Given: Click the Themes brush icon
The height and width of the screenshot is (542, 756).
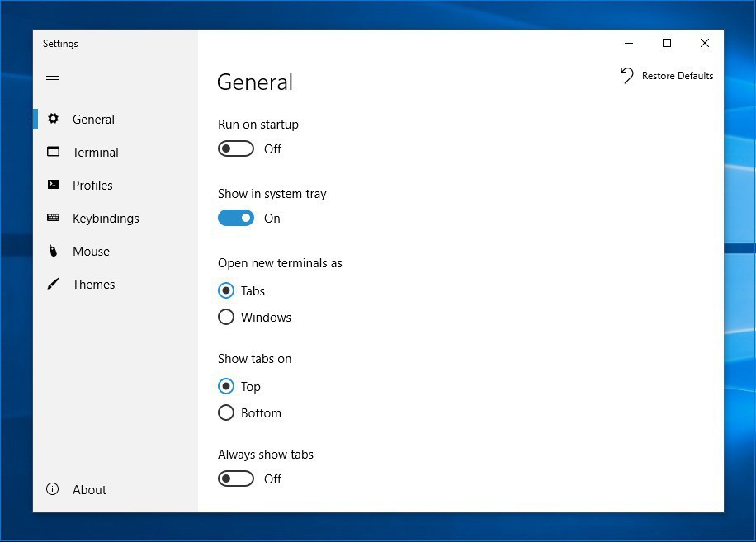Looking at the screenshot, I should (53, 284).
